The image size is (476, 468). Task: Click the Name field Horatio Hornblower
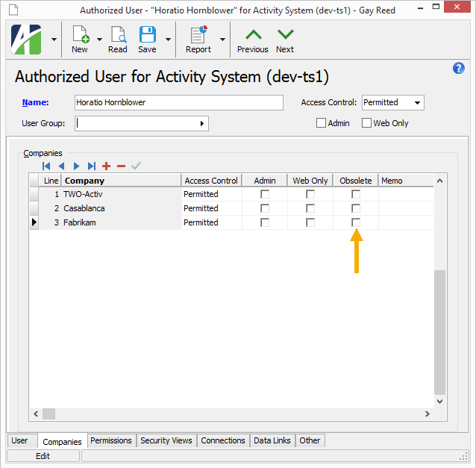[179, 103]
